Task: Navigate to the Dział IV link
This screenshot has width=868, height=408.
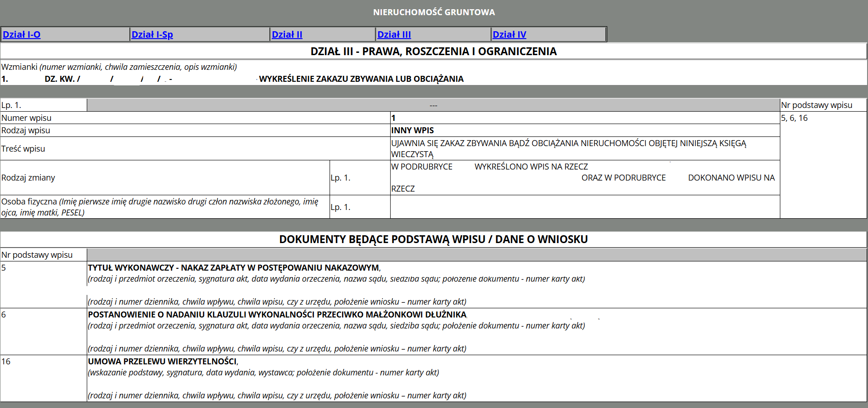Action: pos(509,34)
